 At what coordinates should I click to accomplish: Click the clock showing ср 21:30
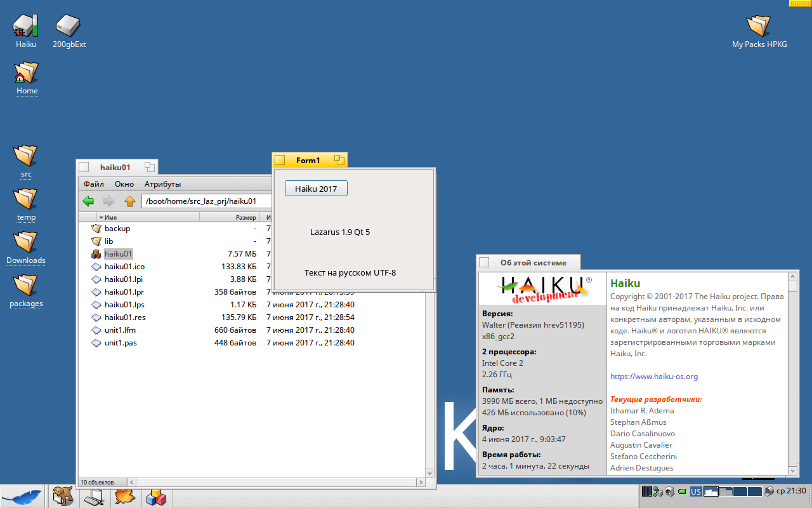[x=791, y=491]
